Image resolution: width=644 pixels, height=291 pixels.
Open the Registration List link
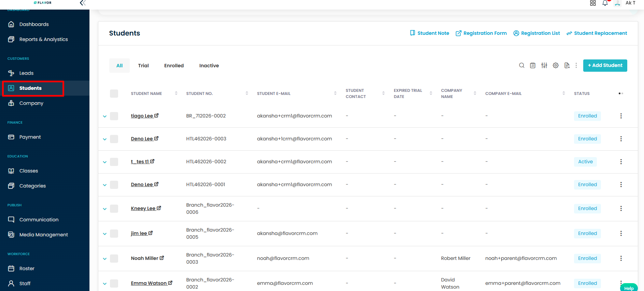pyautogui.click(x=537, y=33)
